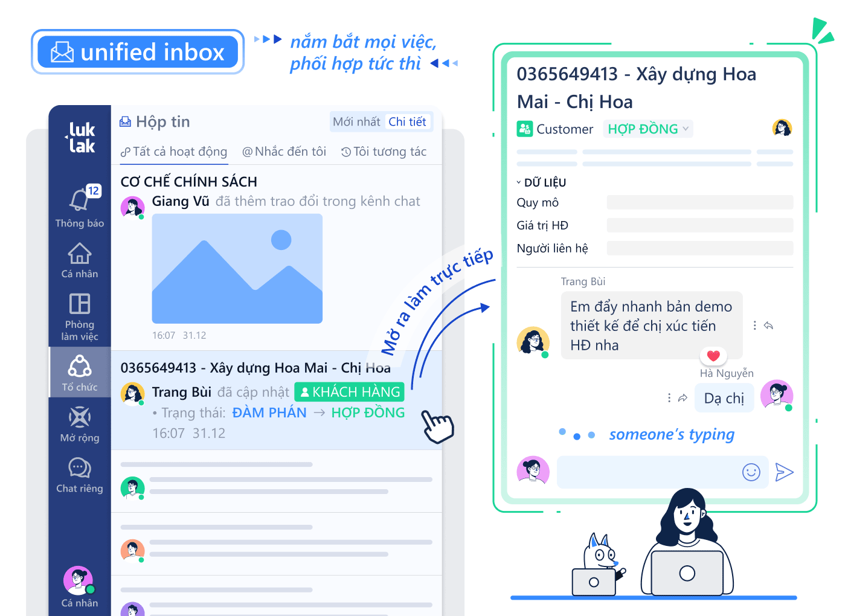Viewport: 848px width, 616px height.
Task: Open emoji picker in message box
Action: pyautogui.click(x=751, y=472)
